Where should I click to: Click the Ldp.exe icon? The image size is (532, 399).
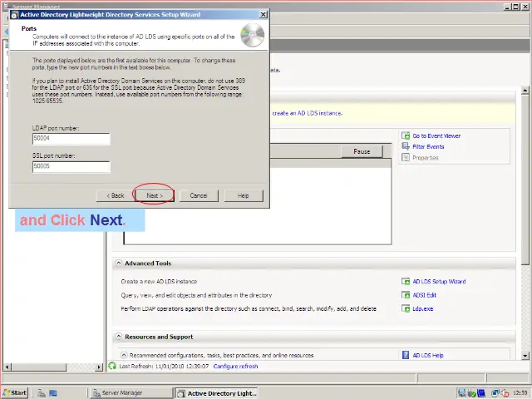406,308
